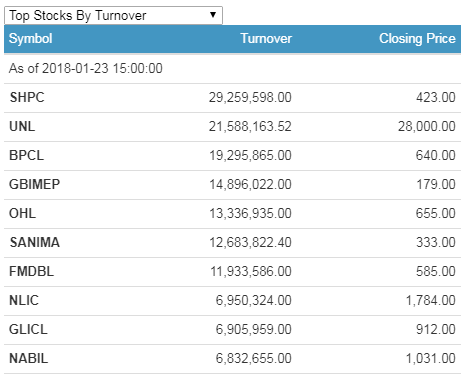This screenshot has width=466, height=378.
Task: Open the NLIC stock symbol
Action: pyautogui.click(x=24, y=300)
